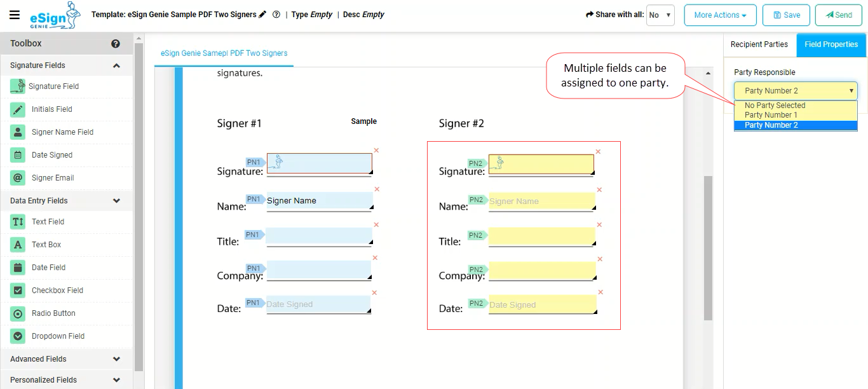This screenshot has width=868, height=389.
Task: Delete Signer #2 signature field with red X
Action: point(598,151)
